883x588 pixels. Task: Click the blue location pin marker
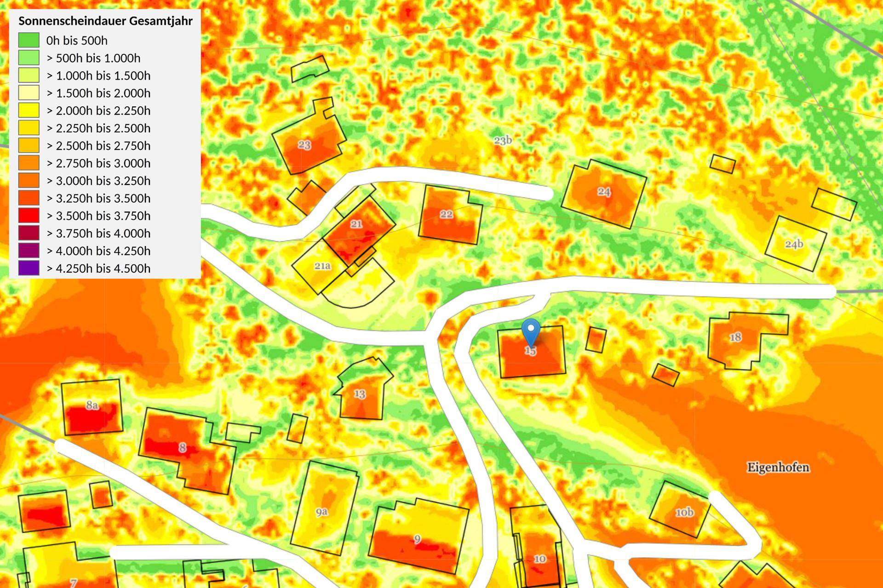531,332
